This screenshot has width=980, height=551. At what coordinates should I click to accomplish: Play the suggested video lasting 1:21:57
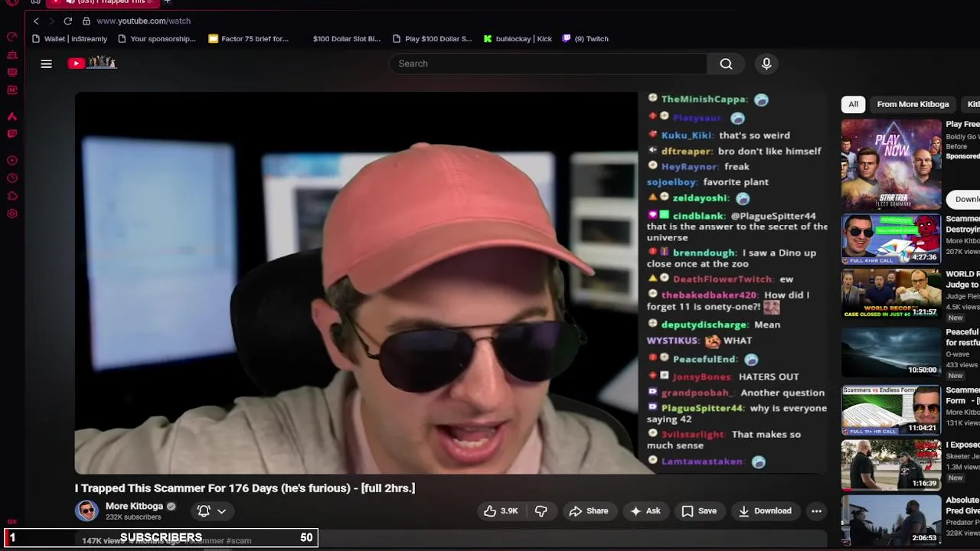[891, 293]
